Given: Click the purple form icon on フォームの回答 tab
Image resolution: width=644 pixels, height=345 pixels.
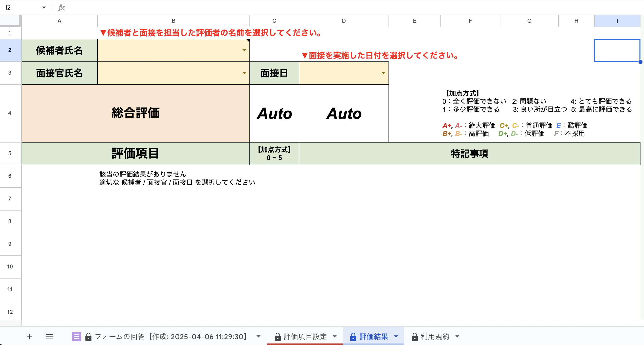Looking at the screenshot, I should click(x=76, y=337).
